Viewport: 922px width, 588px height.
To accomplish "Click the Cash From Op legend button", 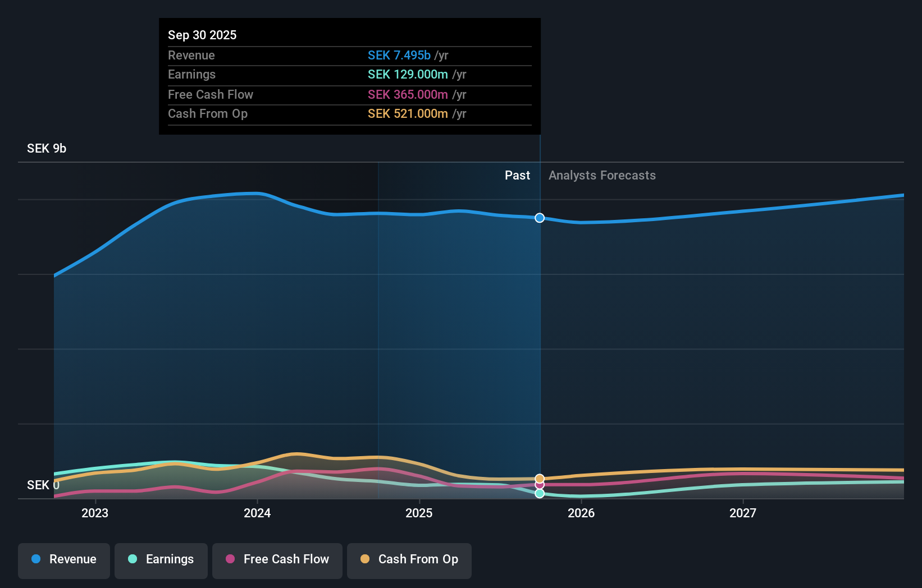I will click(x=409, y=560).
